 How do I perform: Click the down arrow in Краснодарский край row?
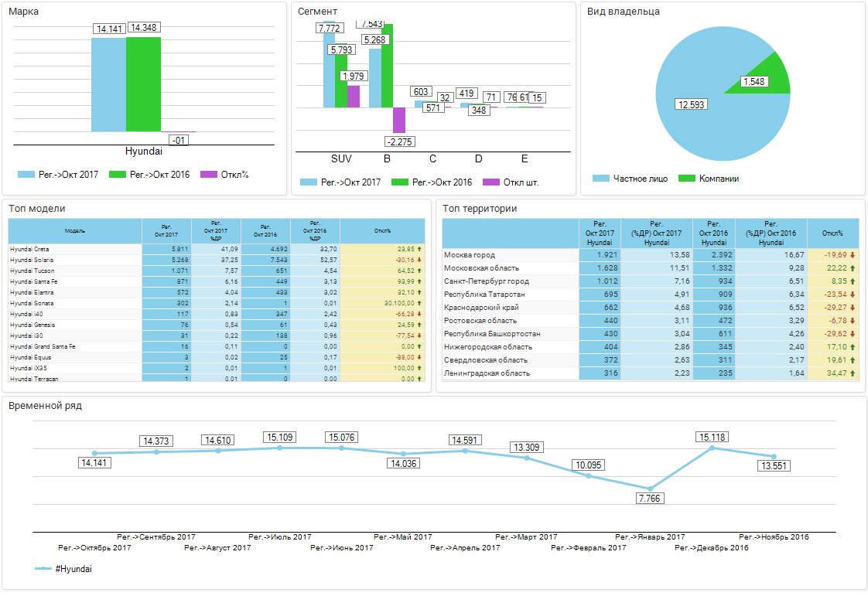[x=853, y=308]
